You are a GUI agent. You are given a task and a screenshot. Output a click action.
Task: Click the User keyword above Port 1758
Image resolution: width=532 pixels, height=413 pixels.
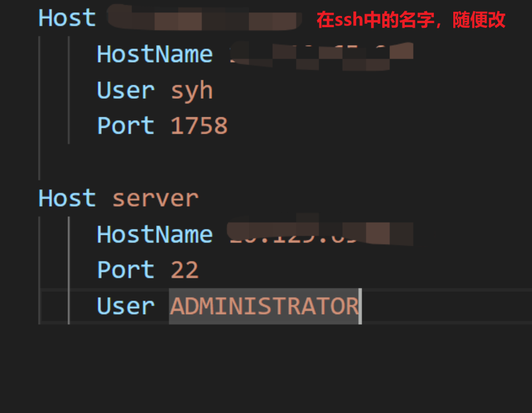pyautogui.click(x=125, y=91)
